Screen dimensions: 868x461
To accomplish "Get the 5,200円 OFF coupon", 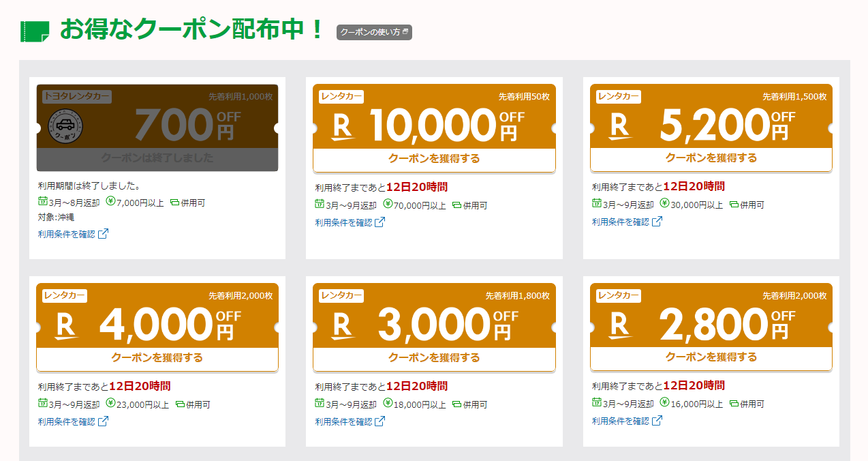I will tap(711, 158).
